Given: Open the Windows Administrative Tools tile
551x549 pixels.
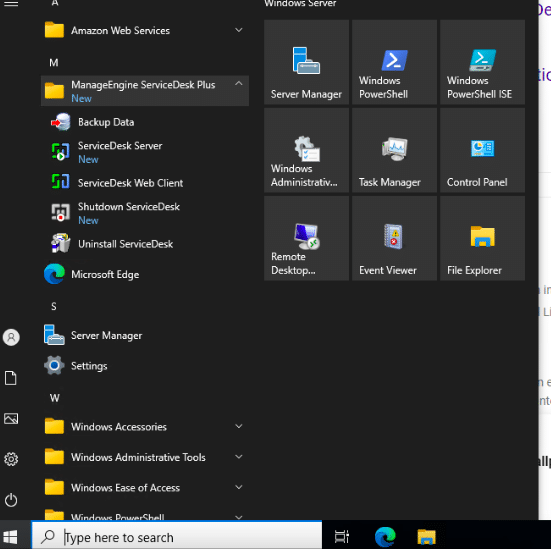Looking at the screenshot, I should point(306,150).
